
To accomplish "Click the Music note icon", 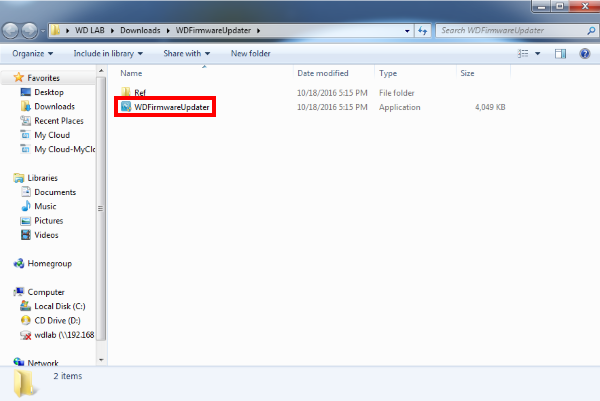I will tap(26, 206).
